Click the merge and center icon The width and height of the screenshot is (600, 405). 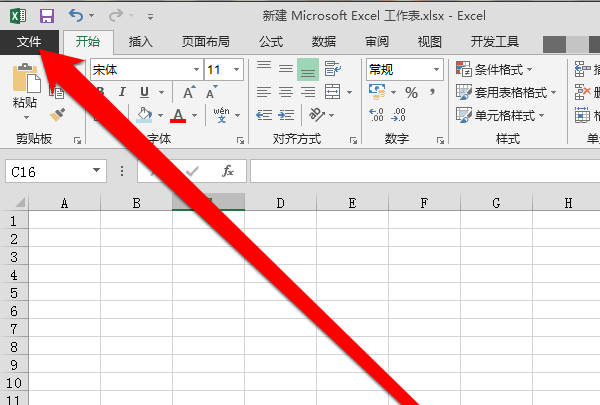point(332,92)
